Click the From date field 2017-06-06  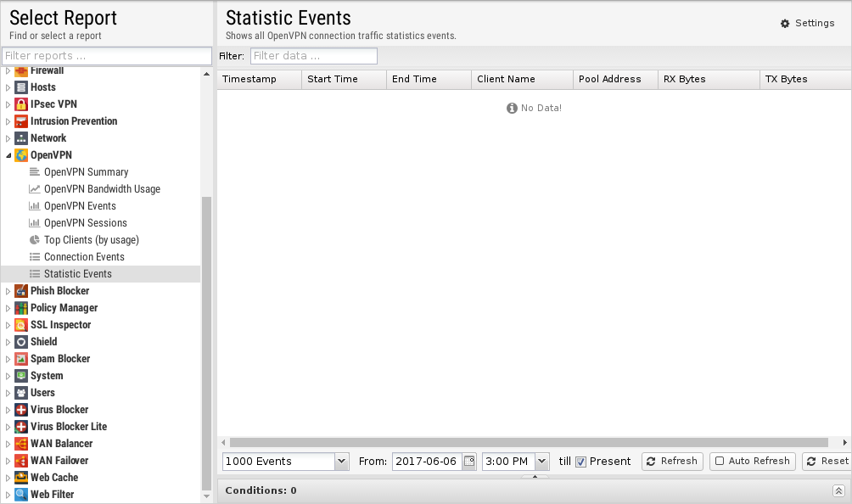coord(427,461)
